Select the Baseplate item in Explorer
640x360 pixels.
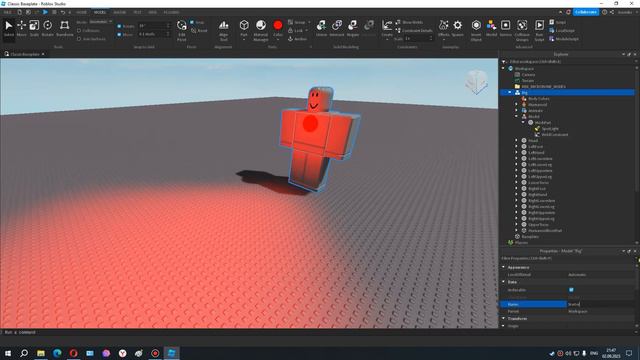pos(530,237)
